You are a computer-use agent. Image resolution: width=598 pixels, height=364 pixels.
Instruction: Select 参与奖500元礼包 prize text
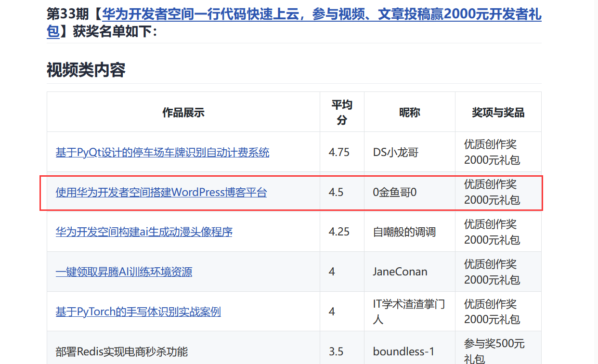pos(494,351)
